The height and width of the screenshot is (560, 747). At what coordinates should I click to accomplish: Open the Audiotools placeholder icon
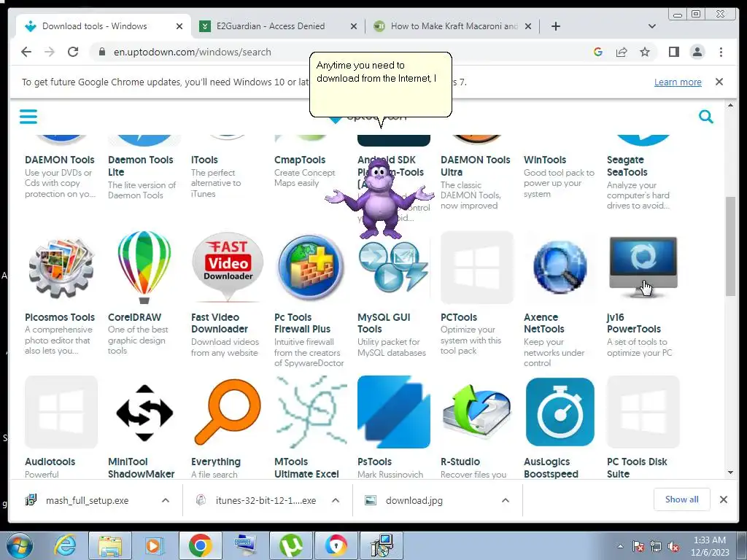point(61,412)
